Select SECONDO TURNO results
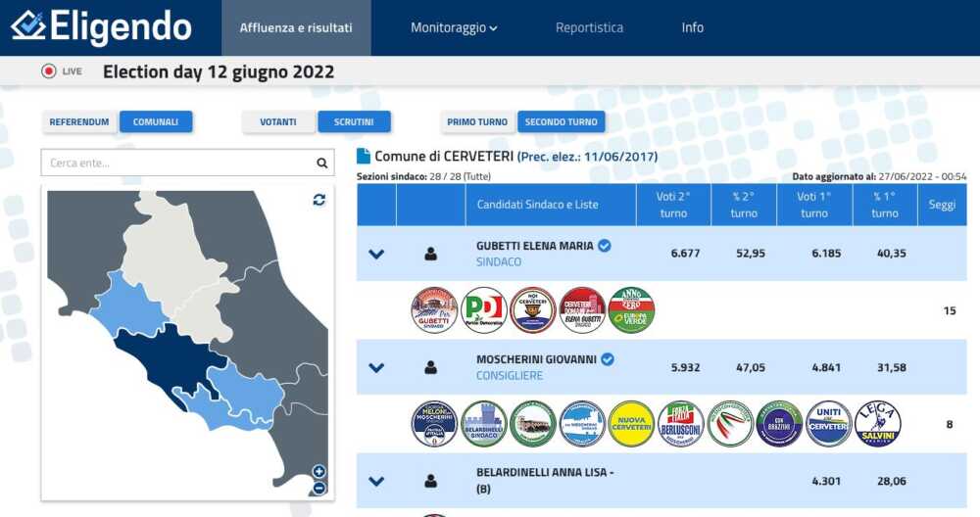 tap(562, 121)
